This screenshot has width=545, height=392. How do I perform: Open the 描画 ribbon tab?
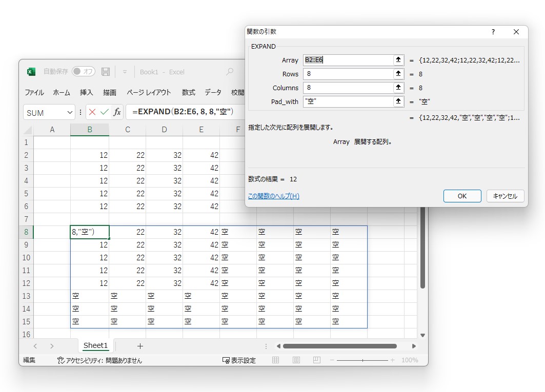[x=110, y=92]
